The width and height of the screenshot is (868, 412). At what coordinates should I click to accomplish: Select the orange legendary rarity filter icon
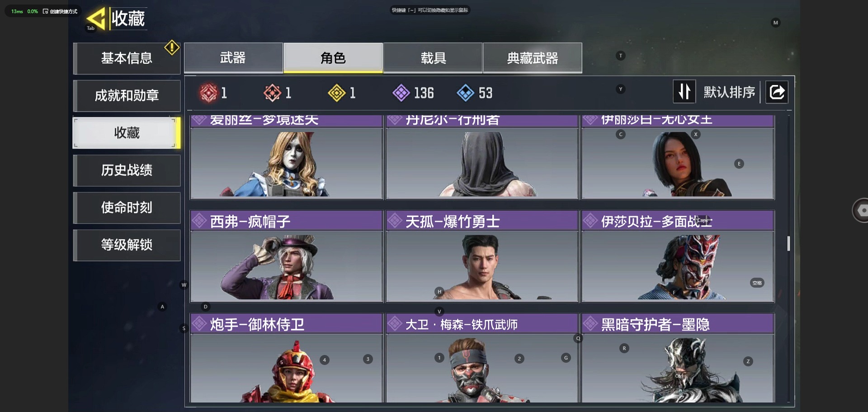(272, 93)
